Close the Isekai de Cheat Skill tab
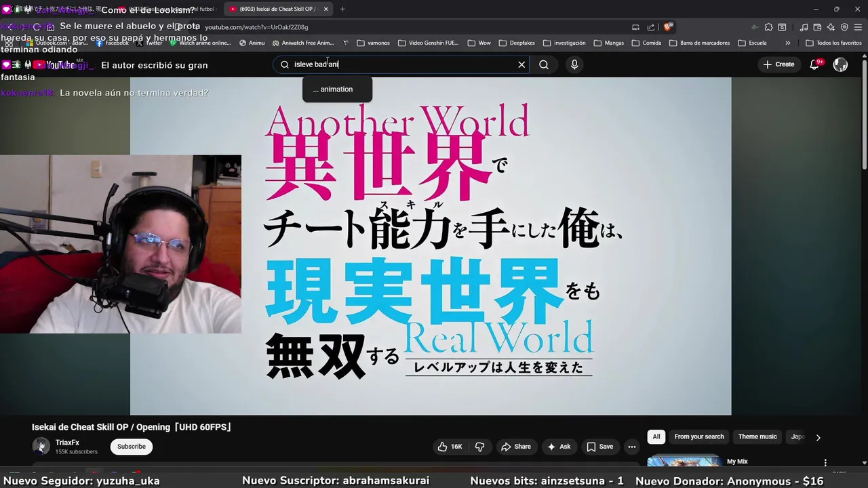Screen dimensions: 868x488 coord(325,9)
